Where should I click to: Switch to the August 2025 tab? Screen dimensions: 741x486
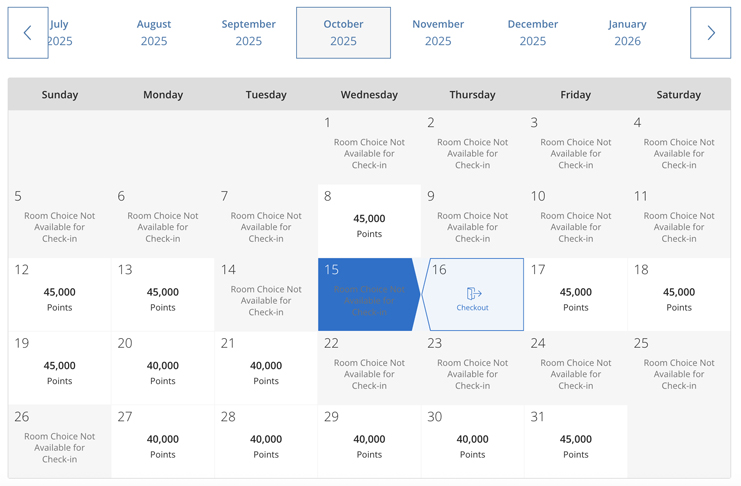pyautogui.click(x=154, y=33)
